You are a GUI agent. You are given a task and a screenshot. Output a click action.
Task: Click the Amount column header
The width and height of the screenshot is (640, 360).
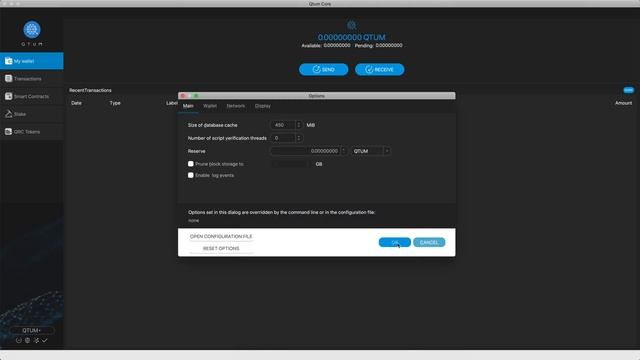623,103
